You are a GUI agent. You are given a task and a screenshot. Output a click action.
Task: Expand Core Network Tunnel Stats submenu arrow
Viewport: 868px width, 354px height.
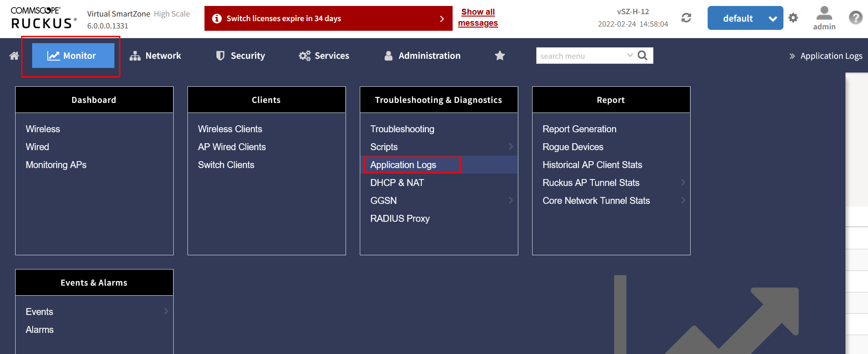683,200
